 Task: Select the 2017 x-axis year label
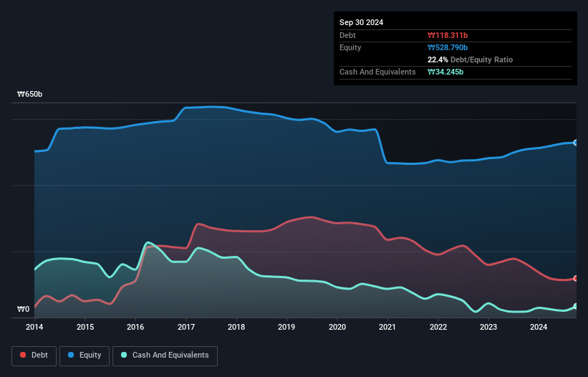pyautogui.click(x=185, y=328)
